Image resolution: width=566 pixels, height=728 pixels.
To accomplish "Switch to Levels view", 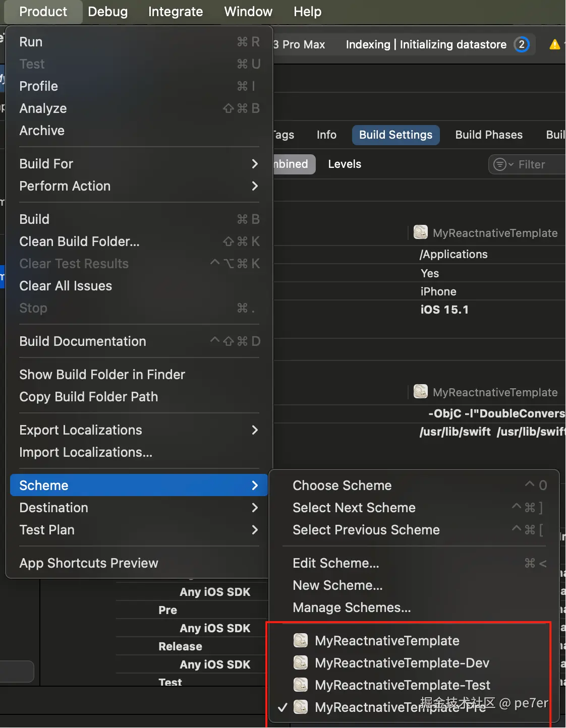I will [x=345, y=164].
